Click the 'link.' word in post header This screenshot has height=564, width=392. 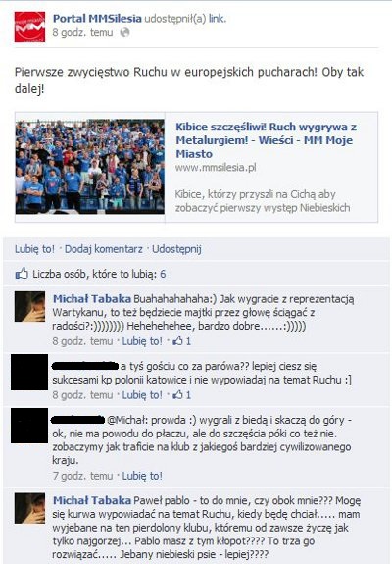click(x=218, y=19)
